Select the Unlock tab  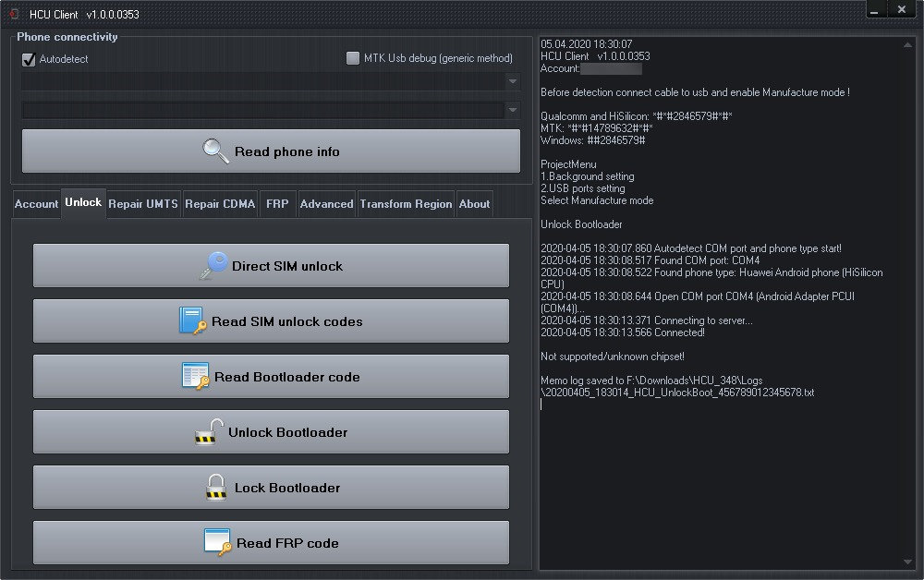pyautogui.click(x=83, y=202)
